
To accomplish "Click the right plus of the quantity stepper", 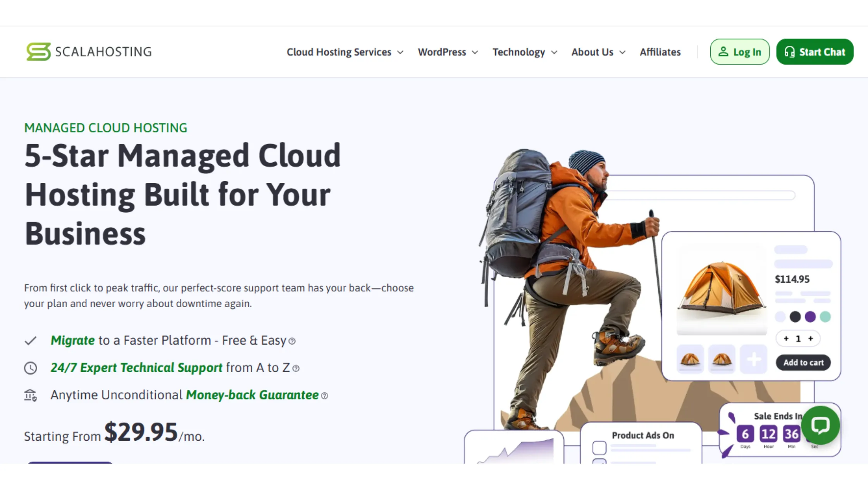I will 810,339.
